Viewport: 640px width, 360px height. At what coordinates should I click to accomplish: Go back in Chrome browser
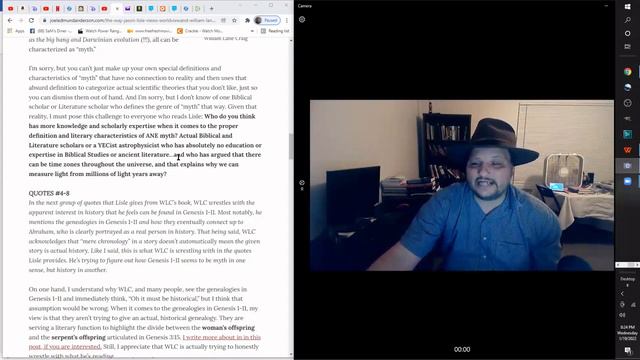click(x=10, y=20)
